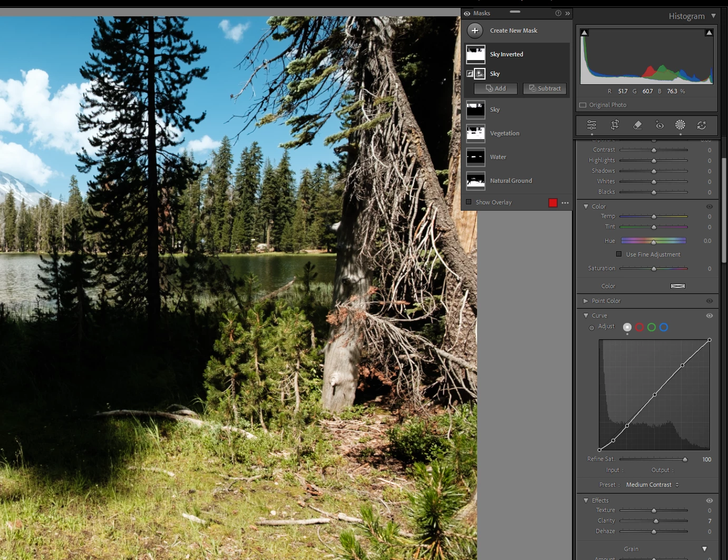Expand the Point Color section
Screen dimensions: 728x560
[586, 301]
